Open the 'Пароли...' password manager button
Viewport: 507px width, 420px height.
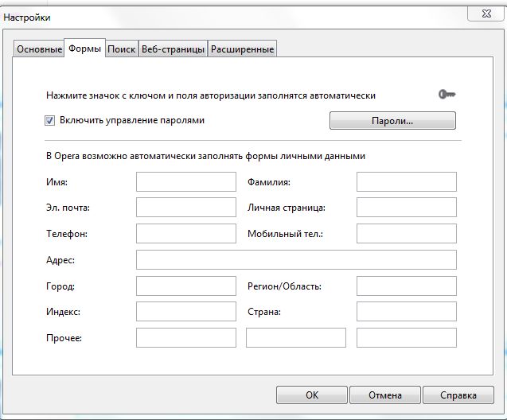pos(392,121)
